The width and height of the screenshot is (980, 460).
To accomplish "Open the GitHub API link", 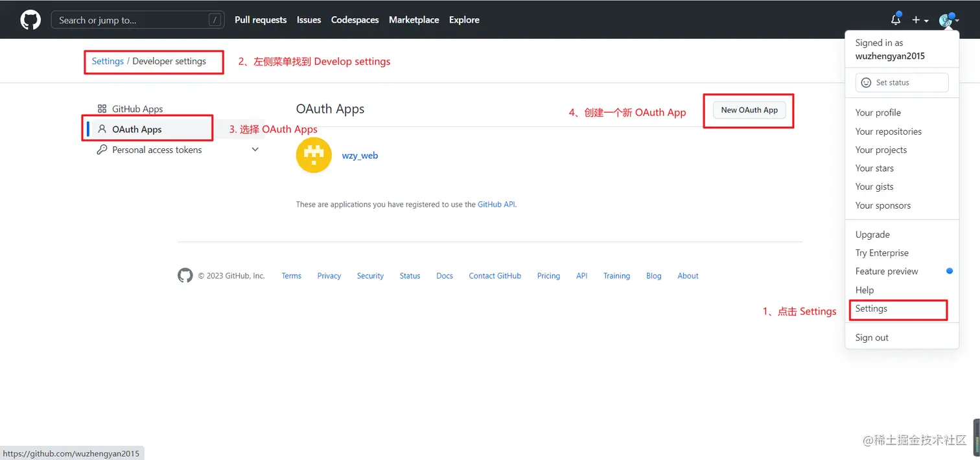I will (x=496, y=204).
